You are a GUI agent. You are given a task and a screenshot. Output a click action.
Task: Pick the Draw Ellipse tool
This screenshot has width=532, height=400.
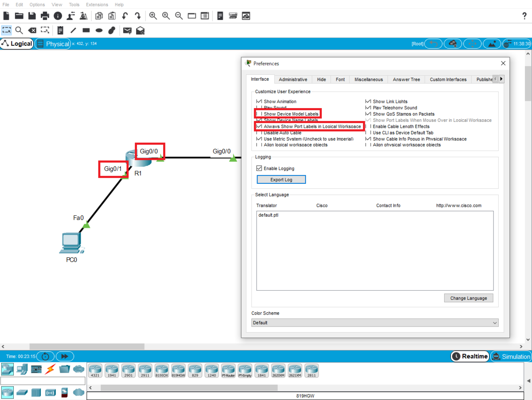(99, 31)
